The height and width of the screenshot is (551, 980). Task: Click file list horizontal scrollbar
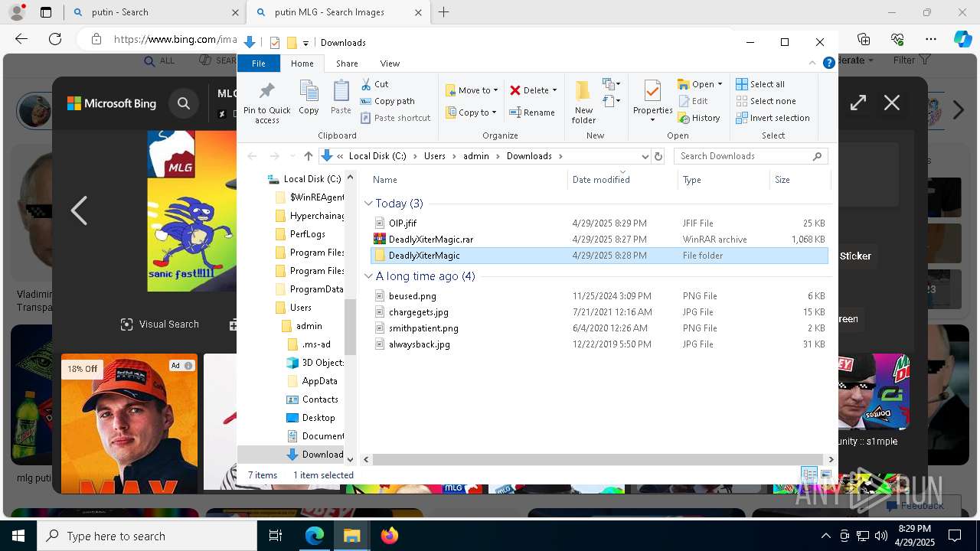coord(597,459)
